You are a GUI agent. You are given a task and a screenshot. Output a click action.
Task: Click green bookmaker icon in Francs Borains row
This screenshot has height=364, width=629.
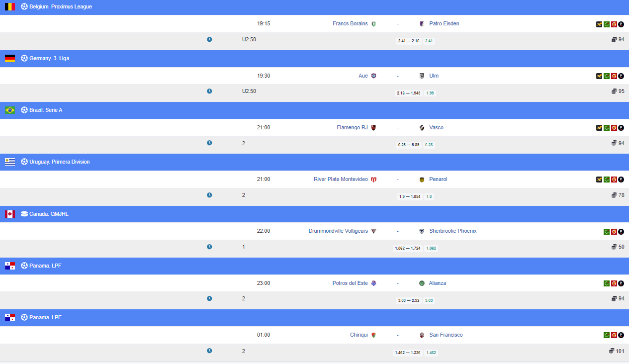(607, 24)
